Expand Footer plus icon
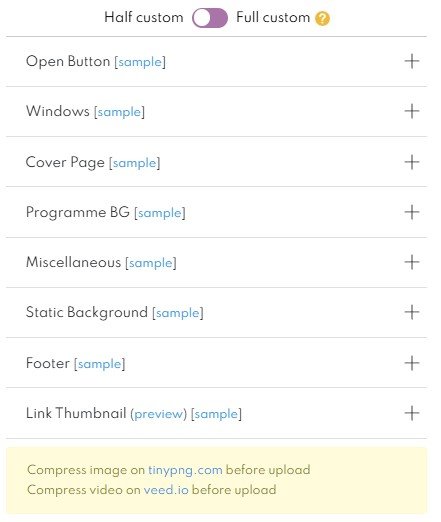 [412, 363]
